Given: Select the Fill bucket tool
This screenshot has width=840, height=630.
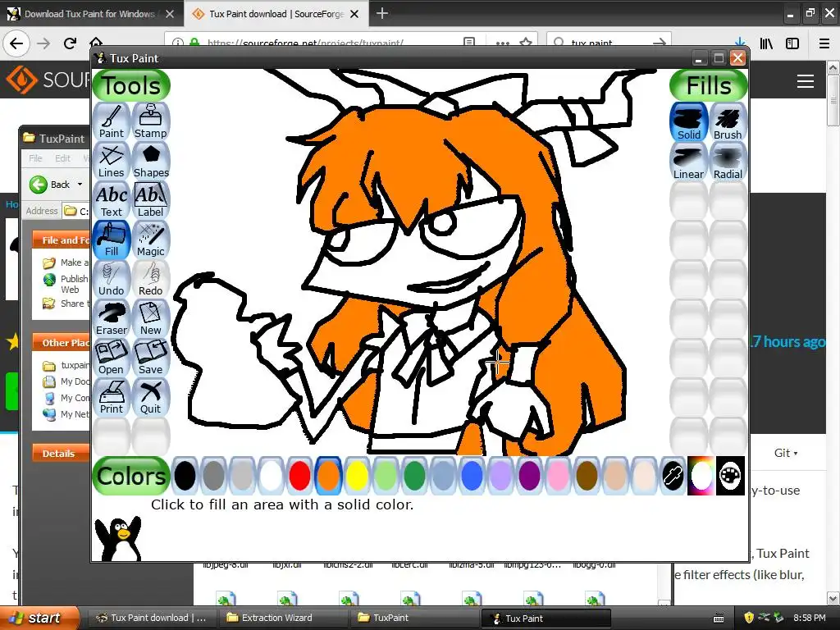Looking at the screenshot, I should pyautogui.click(x=112, y=240).
